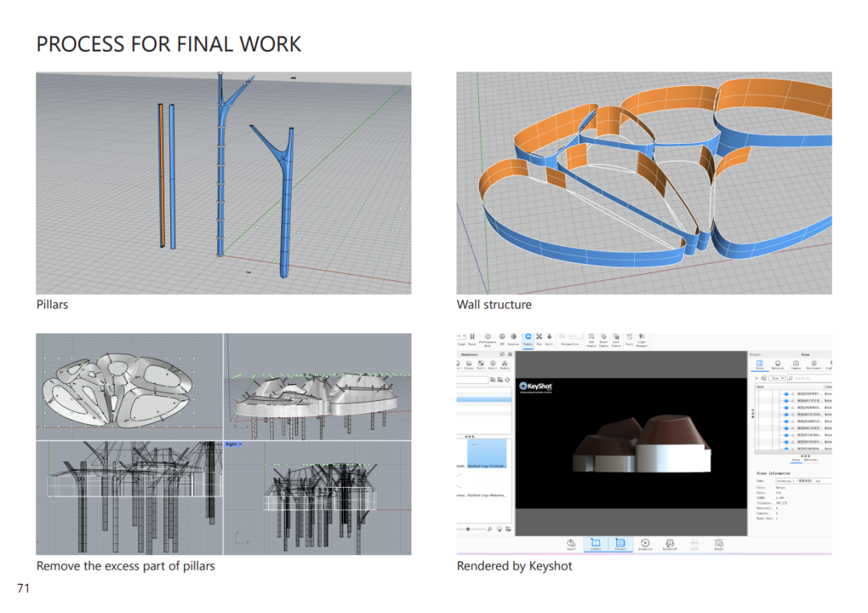Select the Pan camera tool
Screen dimensions: 868x613
click(539, 337)
